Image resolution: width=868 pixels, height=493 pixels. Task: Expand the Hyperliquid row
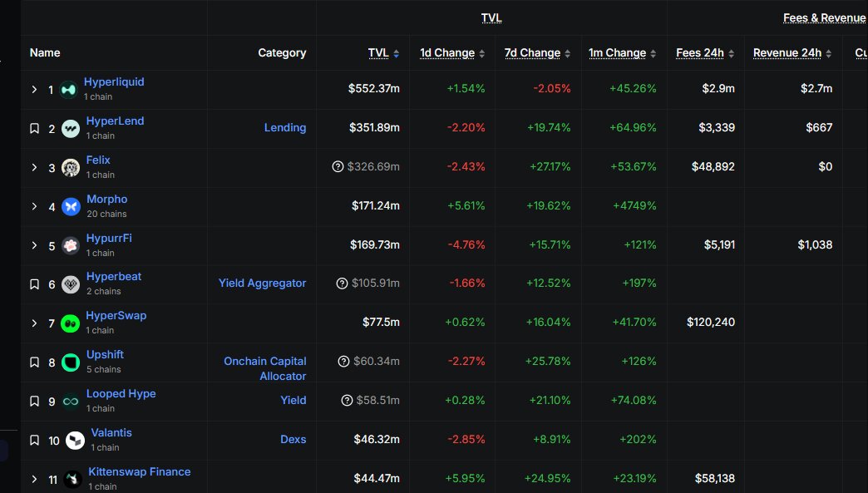click(x=34, y=90)
